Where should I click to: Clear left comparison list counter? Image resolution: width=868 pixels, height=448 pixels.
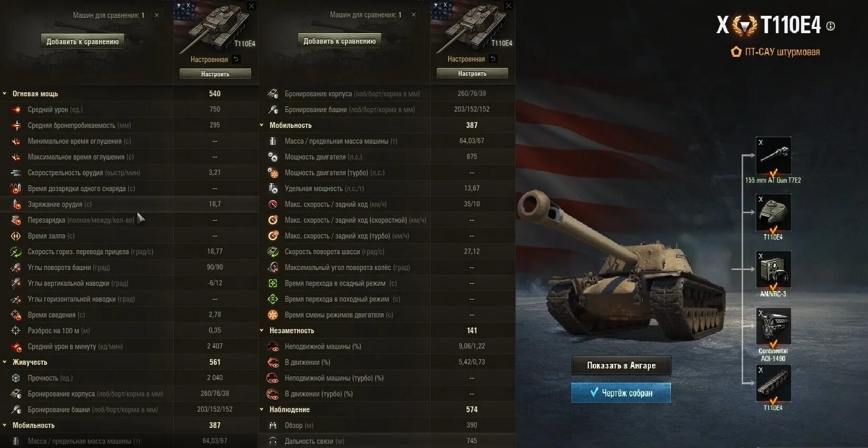coord(156,15)
